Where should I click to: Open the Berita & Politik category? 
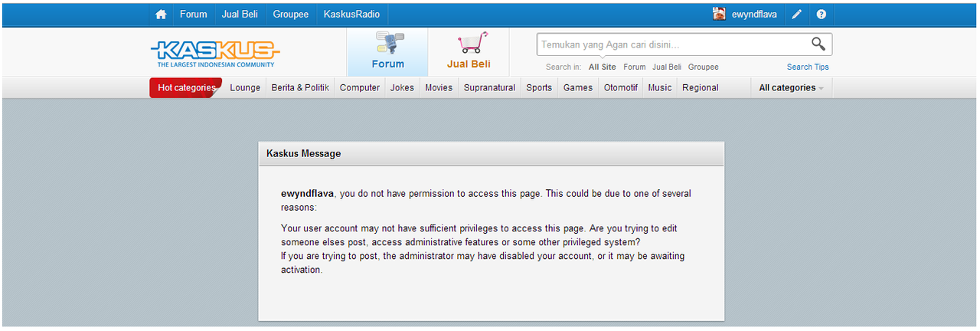[300, 88]
